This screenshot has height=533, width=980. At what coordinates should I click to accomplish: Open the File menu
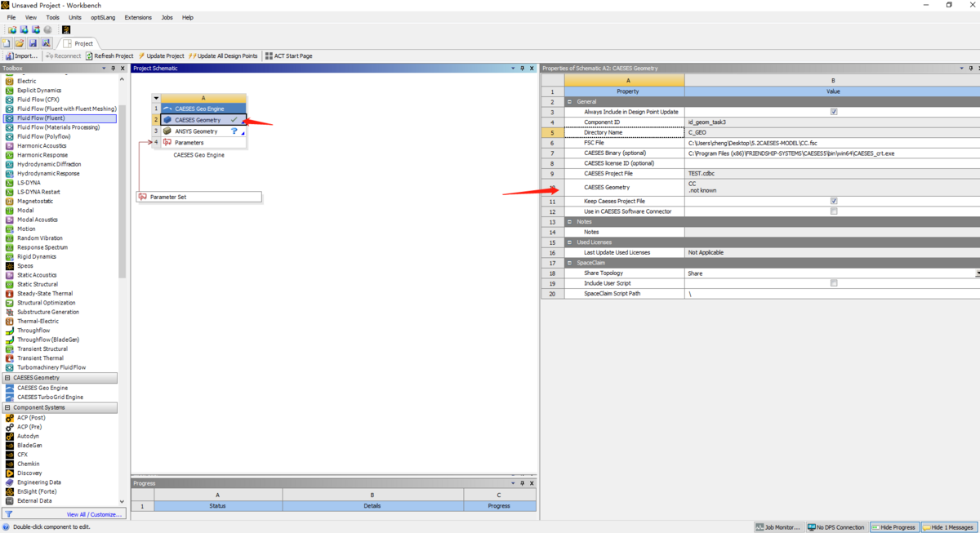(x=11, y=17)
